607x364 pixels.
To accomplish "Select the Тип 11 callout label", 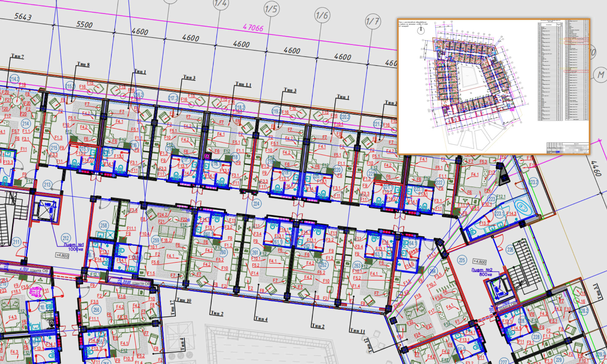I will [x=357, y=331].
